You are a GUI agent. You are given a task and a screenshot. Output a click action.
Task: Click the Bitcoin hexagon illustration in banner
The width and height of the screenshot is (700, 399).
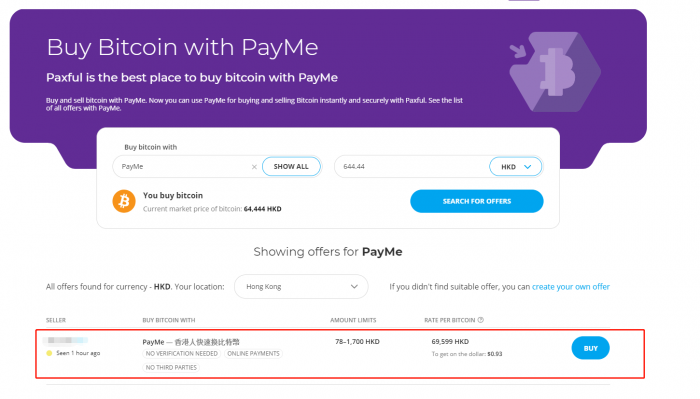coord(555,71)
